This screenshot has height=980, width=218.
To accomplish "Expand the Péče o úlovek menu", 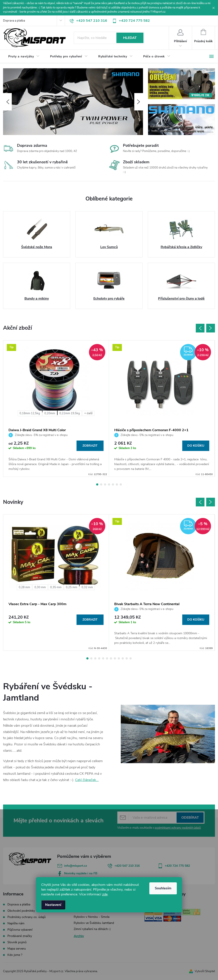I will coord(157,56).
